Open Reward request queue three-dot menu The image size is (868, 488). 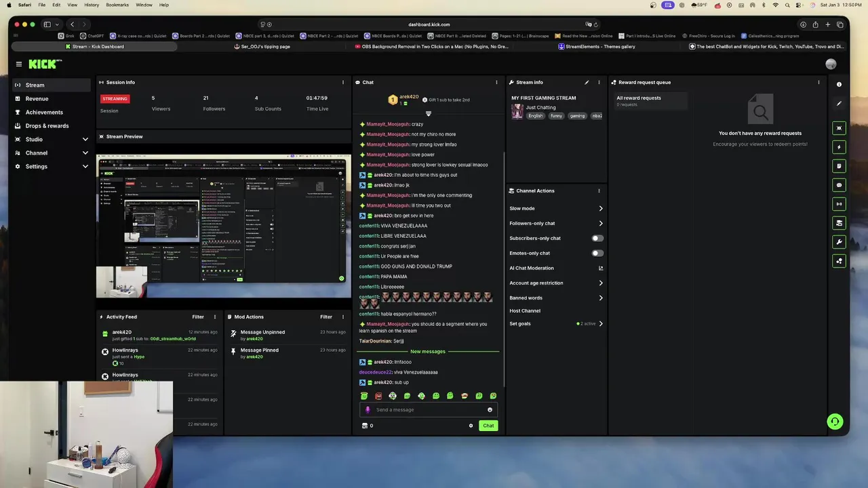(x=818, y=83)
